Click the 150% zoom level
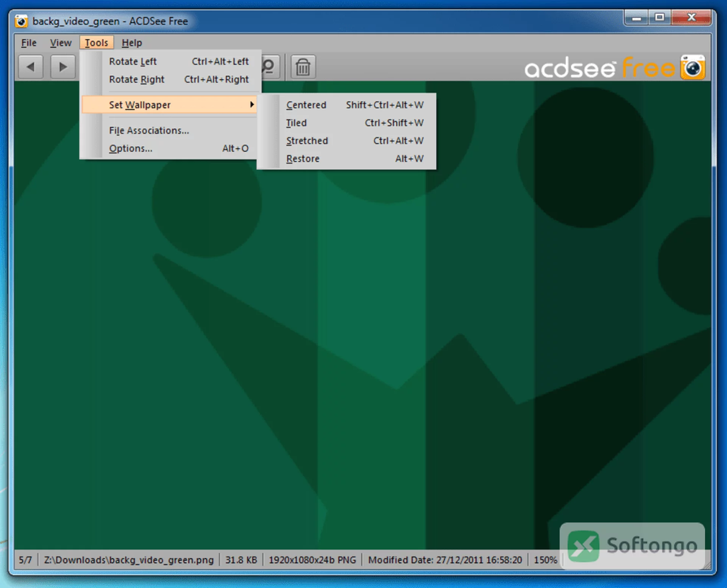The width and height of the screenshot is (727, 588). 545,560
